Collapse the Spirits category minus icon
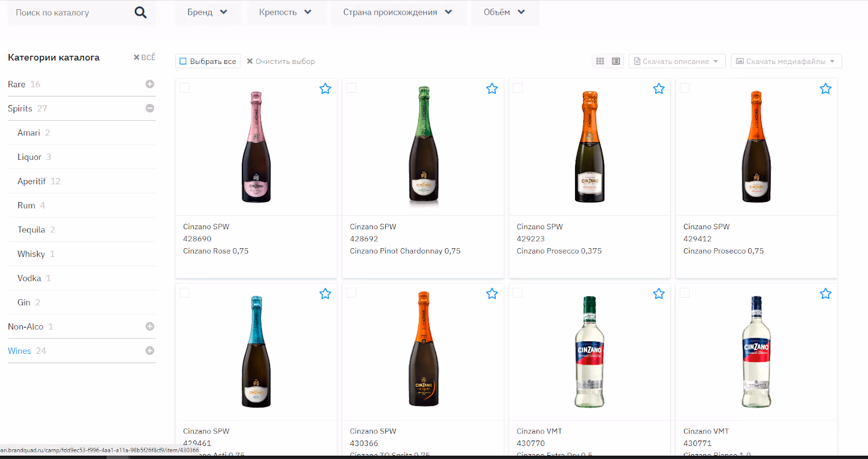Viewport: 868px width, 459px height. click(150, 108)
